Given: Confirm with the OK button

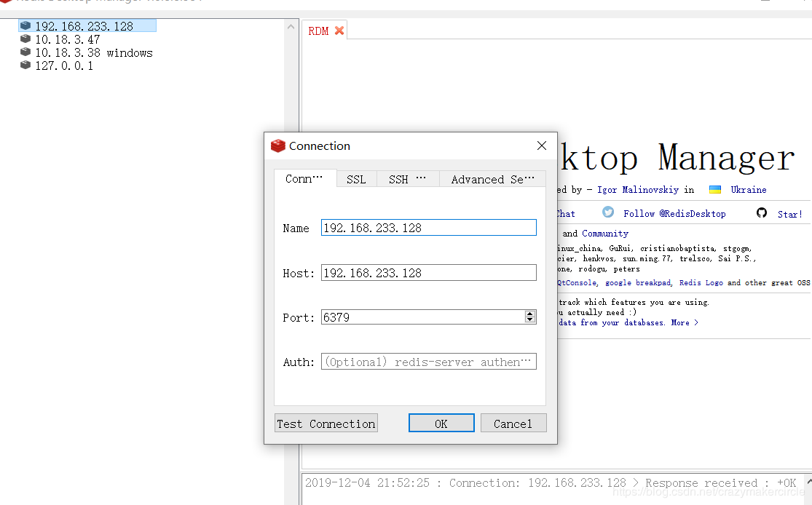Looking at the screenshot, I should tap(441, 424).
